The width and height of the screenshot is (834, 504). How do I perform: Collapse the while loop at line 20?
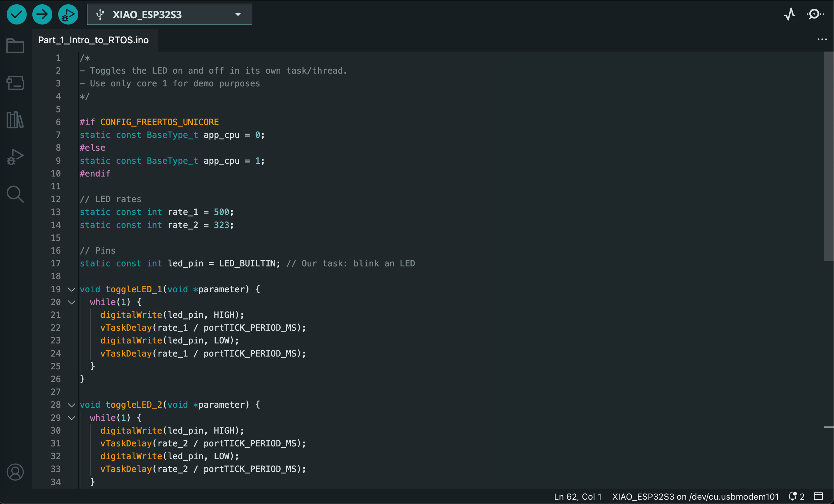point(71,302)
